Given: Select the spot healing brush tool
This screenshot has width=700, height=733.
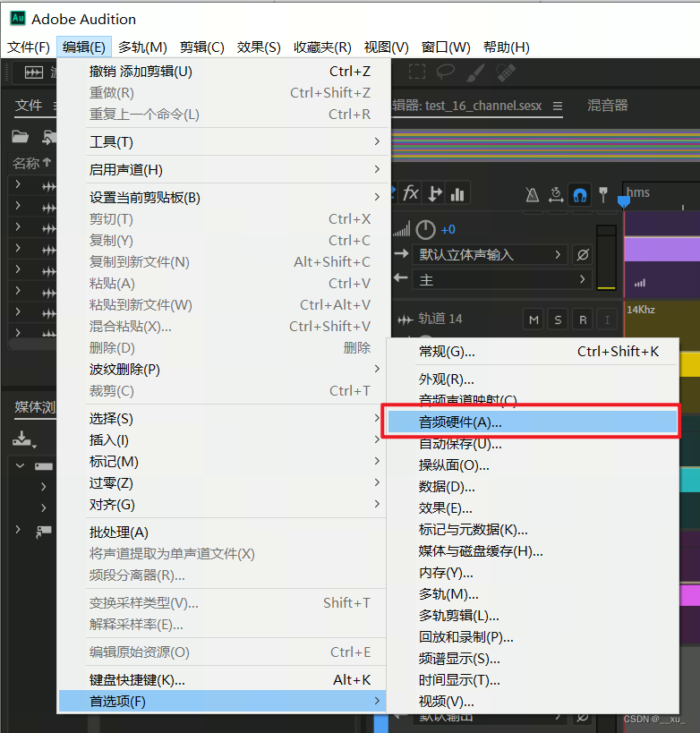Looking at the screenshot, I should [506, 72].
